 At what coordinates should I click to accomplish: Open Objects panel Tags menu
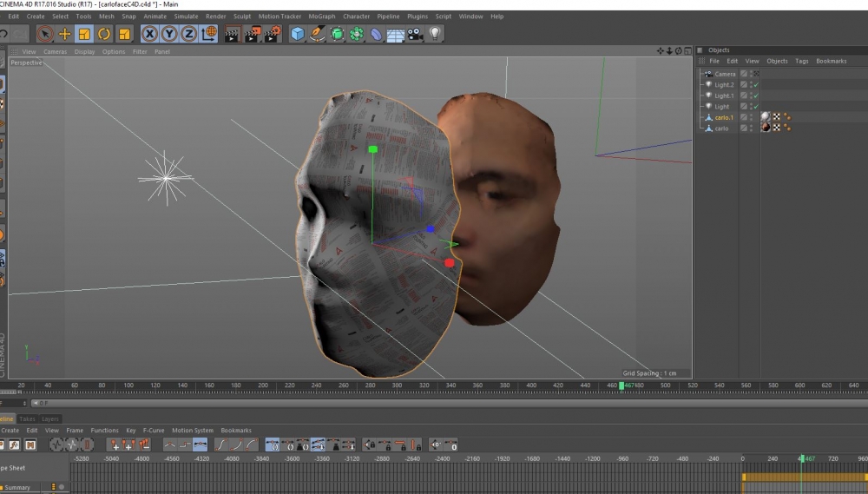[801, 61]
